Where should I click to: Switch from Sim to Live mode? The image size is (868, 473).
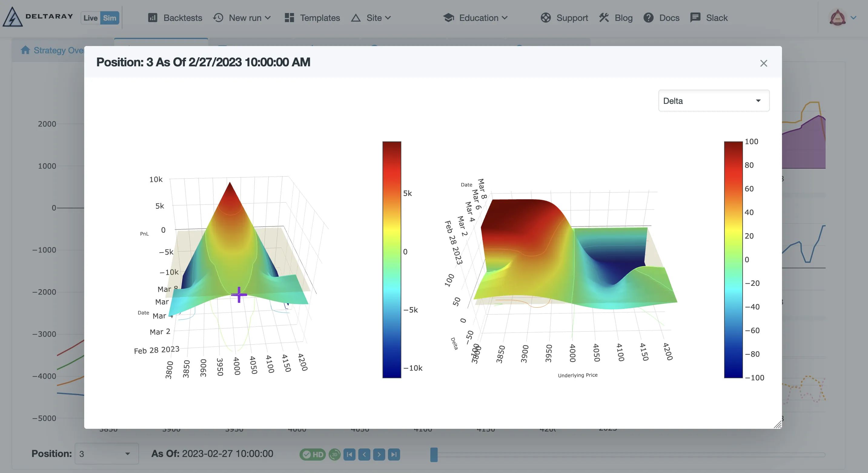[x=90, y=18]
